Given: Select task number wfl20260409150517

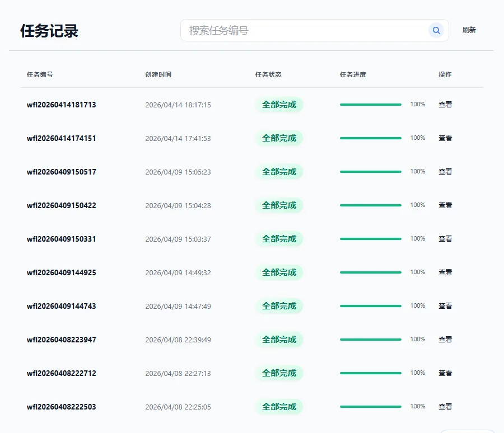Looking at the screenshot, I should 62,172.
